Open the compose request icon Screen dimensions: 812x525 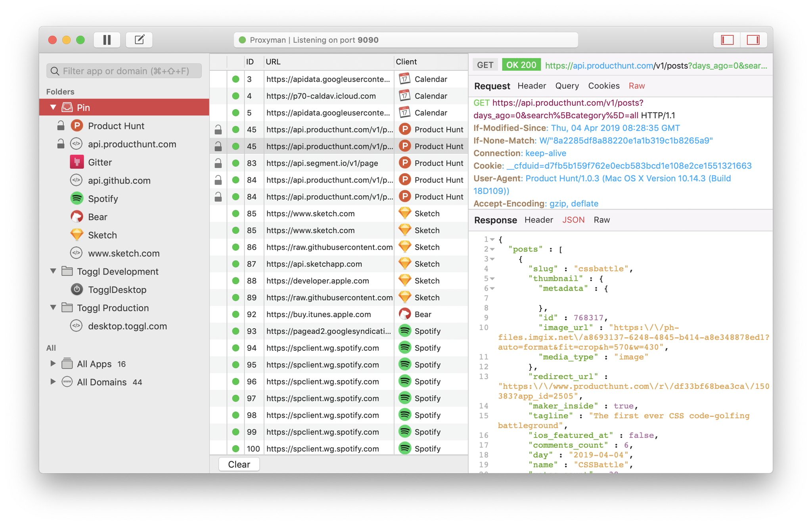pos(139,40)
